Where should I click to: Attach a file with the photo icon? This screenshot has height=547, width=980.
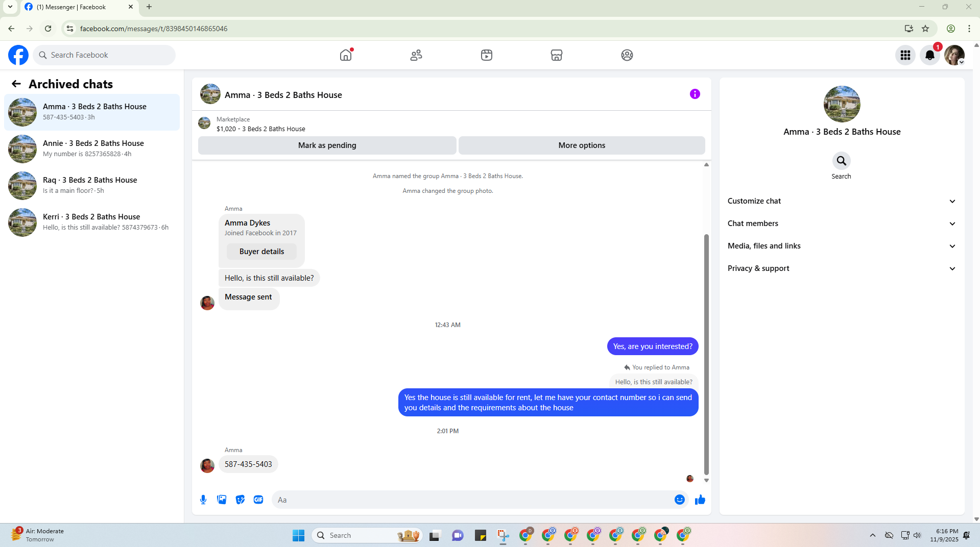click(222, 500)
